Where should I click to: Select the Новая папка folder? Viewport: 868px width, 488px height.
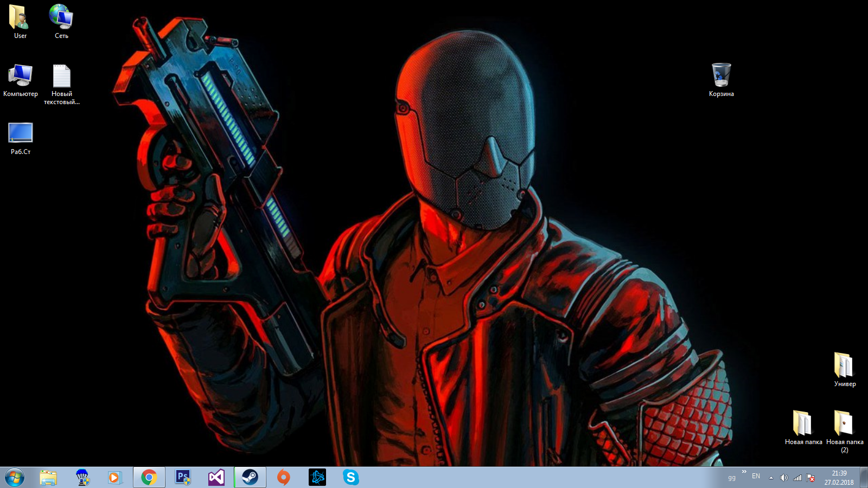tap(803, 428)
